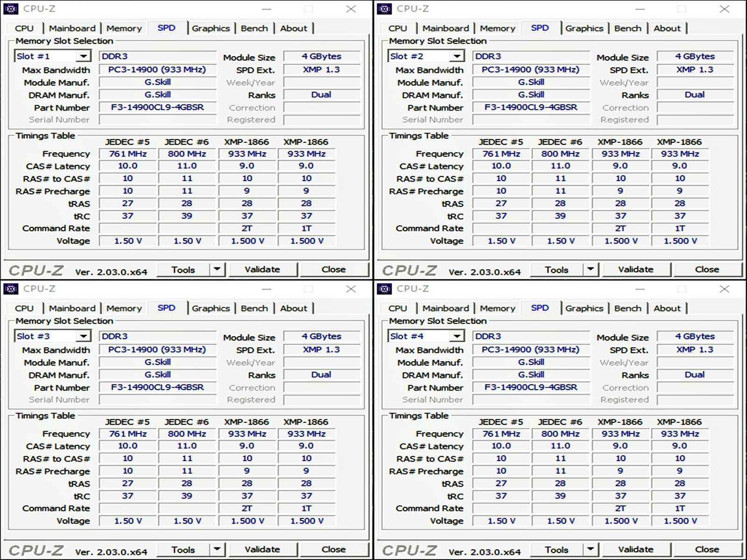This screenshot has height=560, width=747.
Task: Open the Bench tab in the Slot #4 window
Action: pyautogui.click(x=628, y=308)
